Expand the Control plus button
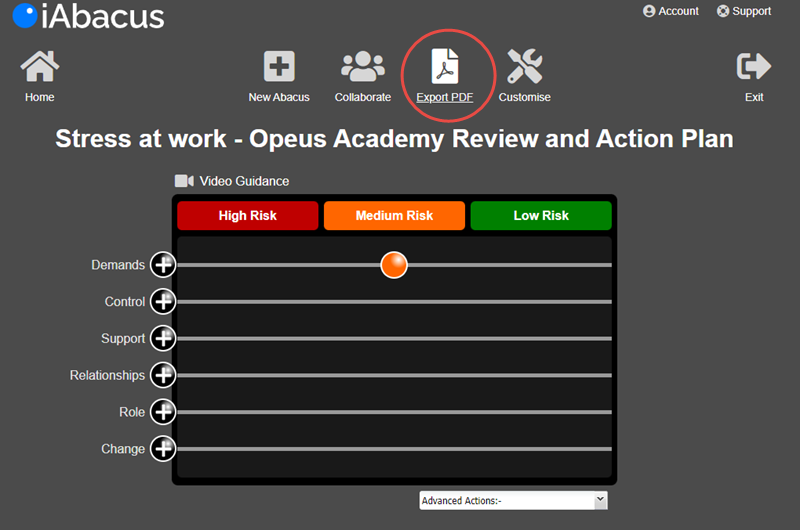 click(163, 301)
